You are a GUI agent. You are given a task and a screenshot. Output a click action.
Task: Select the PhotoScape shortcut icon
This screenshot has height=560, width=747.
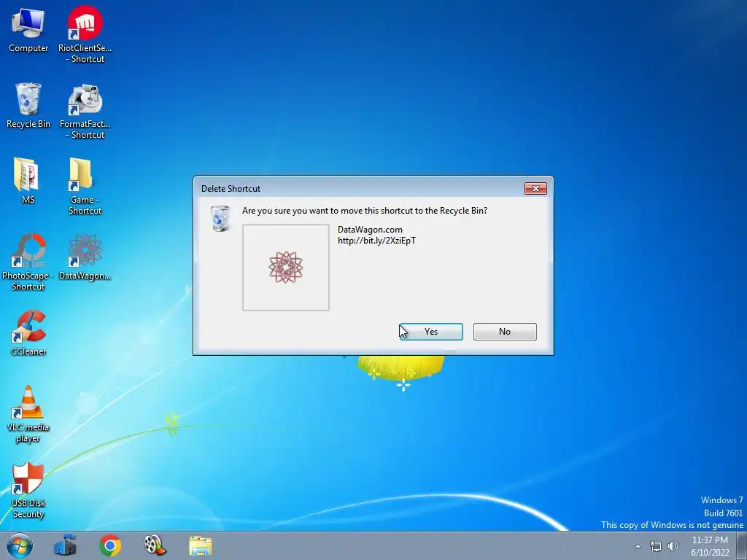28,262
